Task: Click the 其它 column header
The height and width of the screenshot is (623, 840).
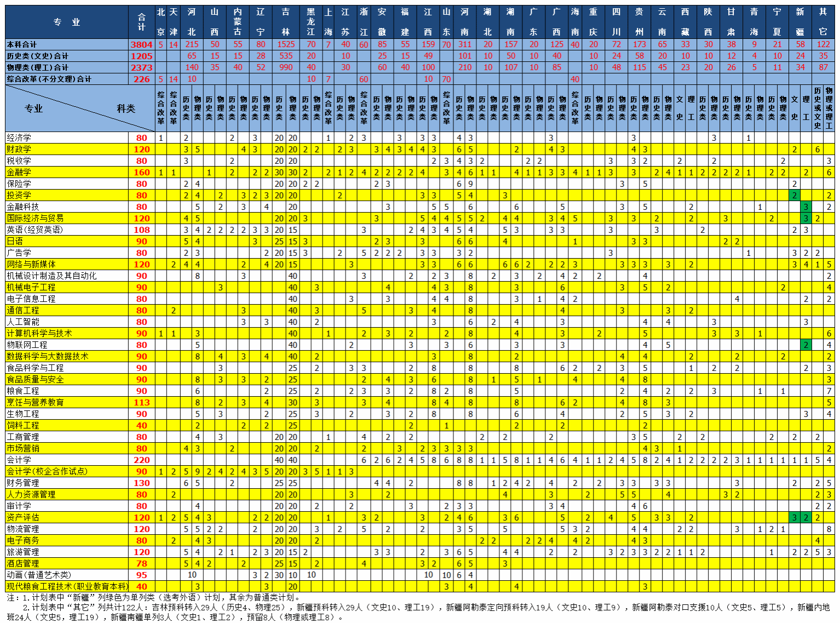Action: click(x=823, y=21)
